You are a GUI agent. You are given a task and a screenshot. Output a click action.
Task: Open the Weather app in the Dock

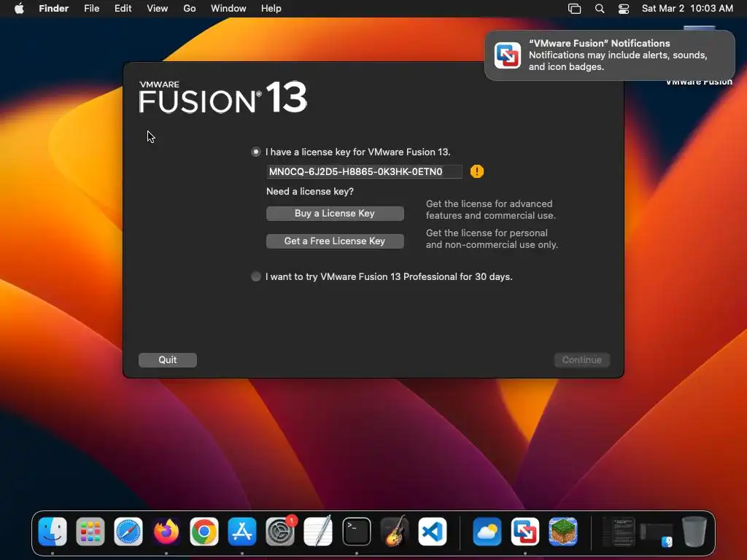click(x=487, y=532)
